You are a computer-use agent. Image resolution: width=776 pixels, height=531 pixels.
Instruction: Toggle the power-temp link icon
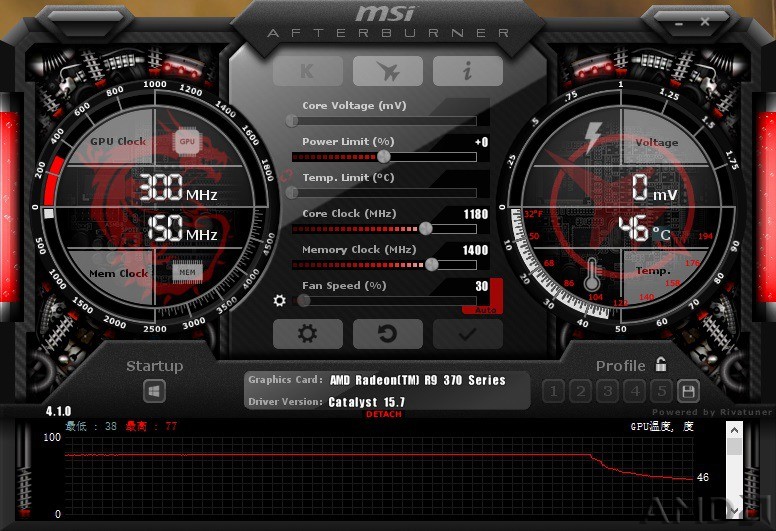coord(287,175)
